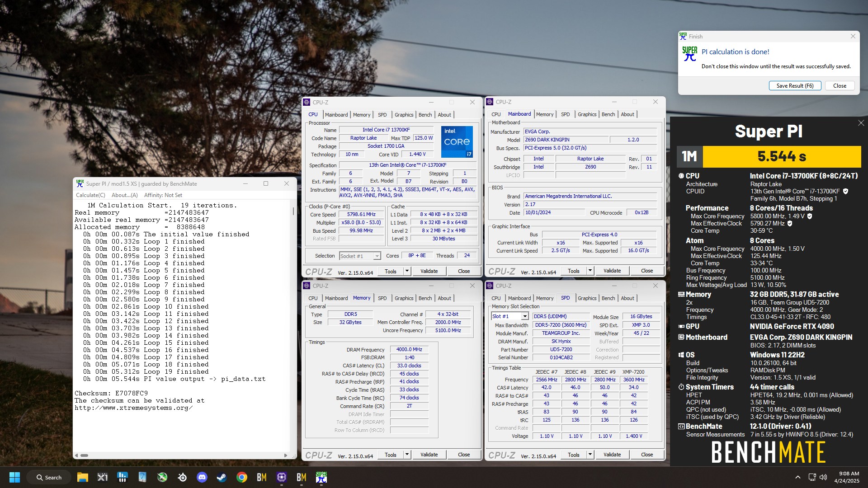Click Tools button in CPU-Z Memory window
The width and height of the screenshot is (868, 488).
coord(391,455)
